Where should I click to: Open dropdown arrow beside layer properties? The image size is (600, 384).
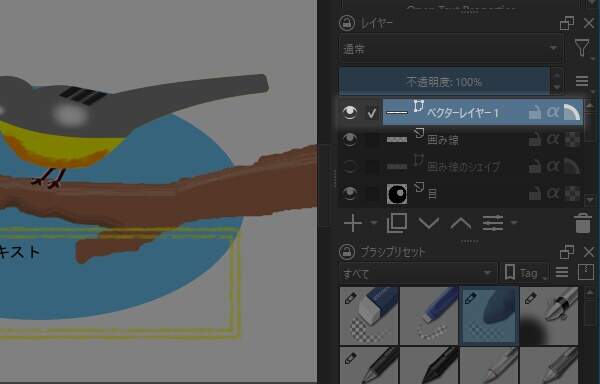click(514, 223)
